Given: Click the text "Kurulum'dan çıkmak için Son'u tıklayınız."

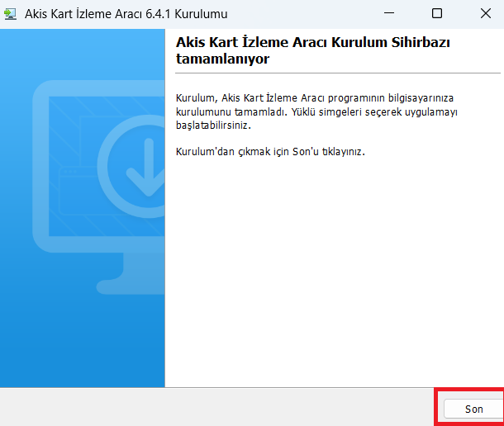Looking at the screenshot, I should (270, 151).
